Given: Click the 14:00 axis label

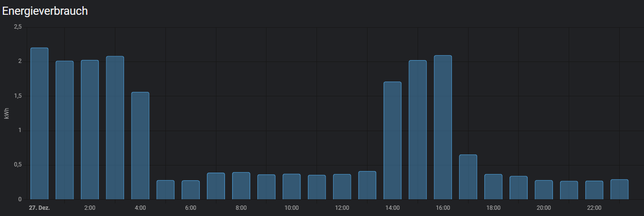Looking at the screenshot, I should (392, 208).
